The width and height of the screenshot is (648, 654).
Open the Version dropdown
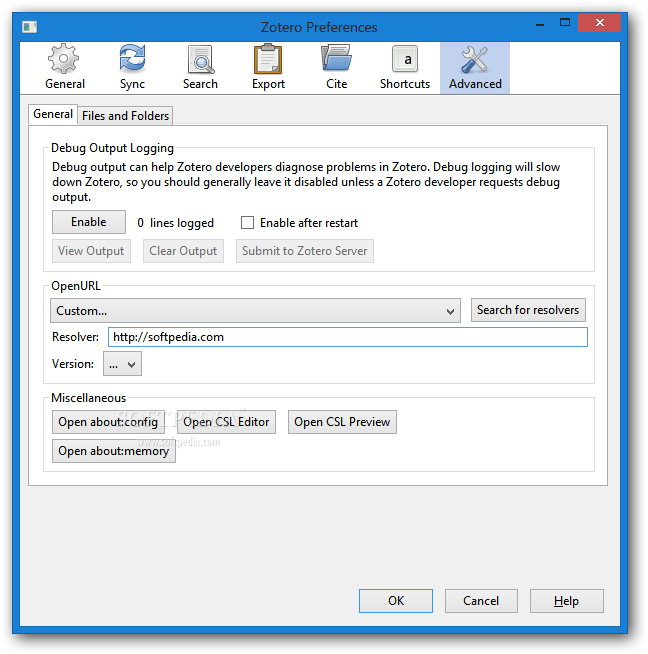click(122, 364)
